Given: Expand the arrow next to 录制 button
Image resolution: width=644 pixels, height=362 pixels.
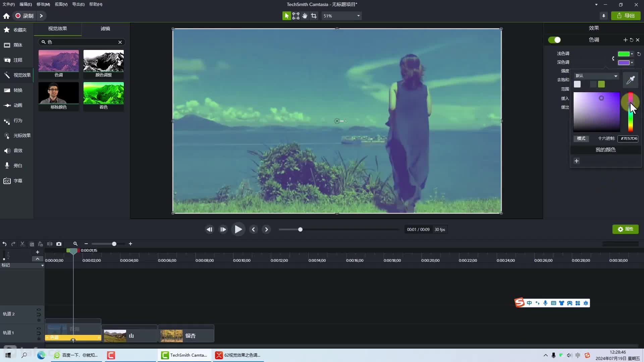Looking at the screenshot, I should pos(41,16).
